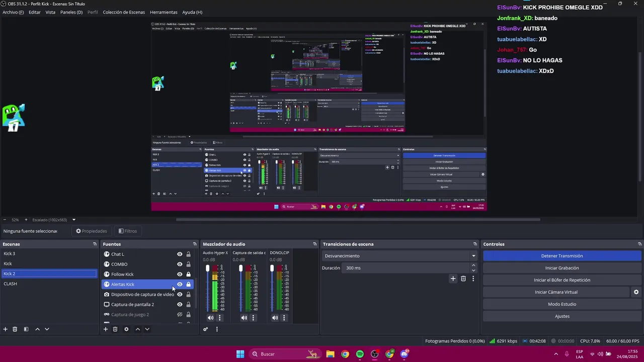This screenshot has width=644, height=362.
Task: Open preview scaling dropdown arrow
Action: pyautogui.click(x=73, y=220)
